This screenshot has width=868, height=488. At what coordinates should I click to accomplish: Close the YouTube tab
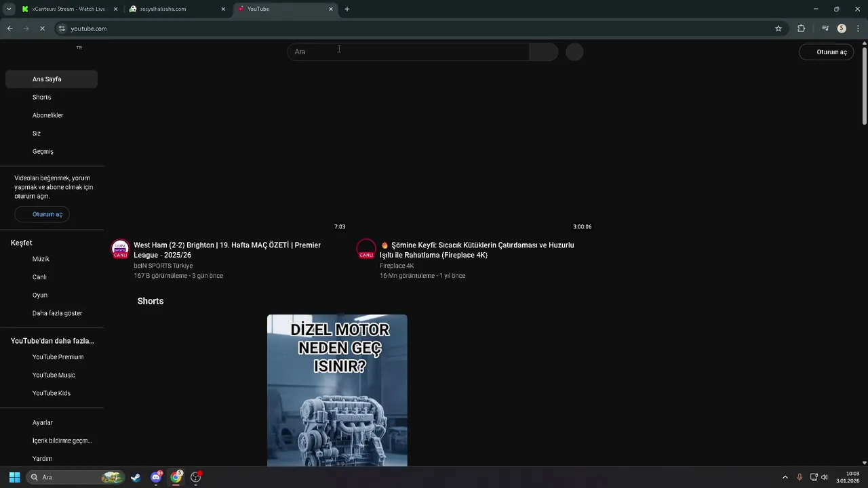[331, 9]
